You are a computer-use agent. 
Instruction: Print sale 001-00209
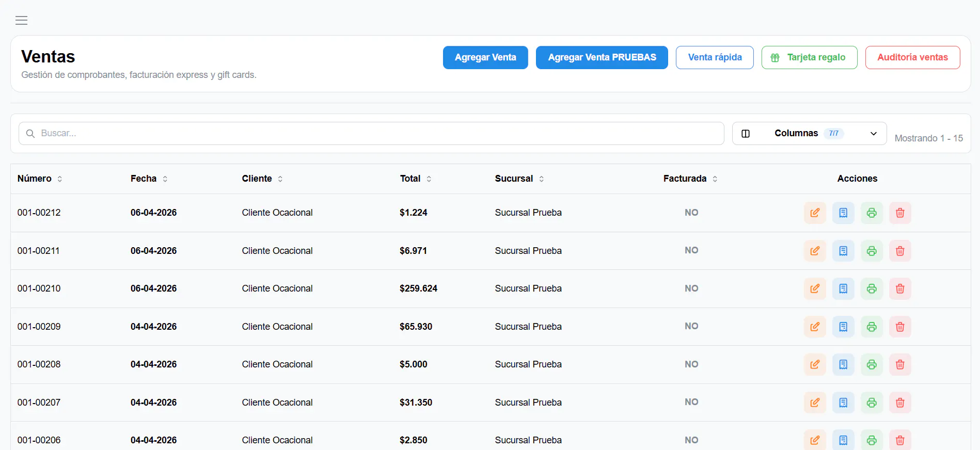pyautogui.click(x=872, y=327)
